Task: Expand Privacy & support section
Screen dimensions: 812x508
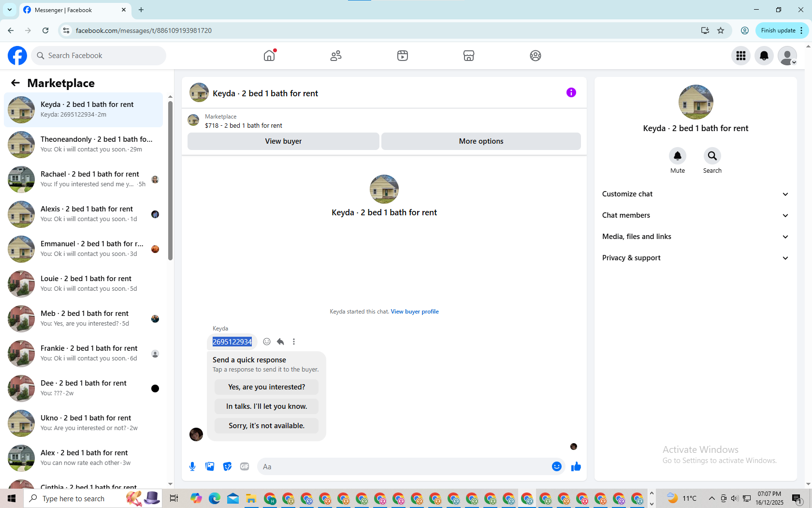Action: pos(696,258)
